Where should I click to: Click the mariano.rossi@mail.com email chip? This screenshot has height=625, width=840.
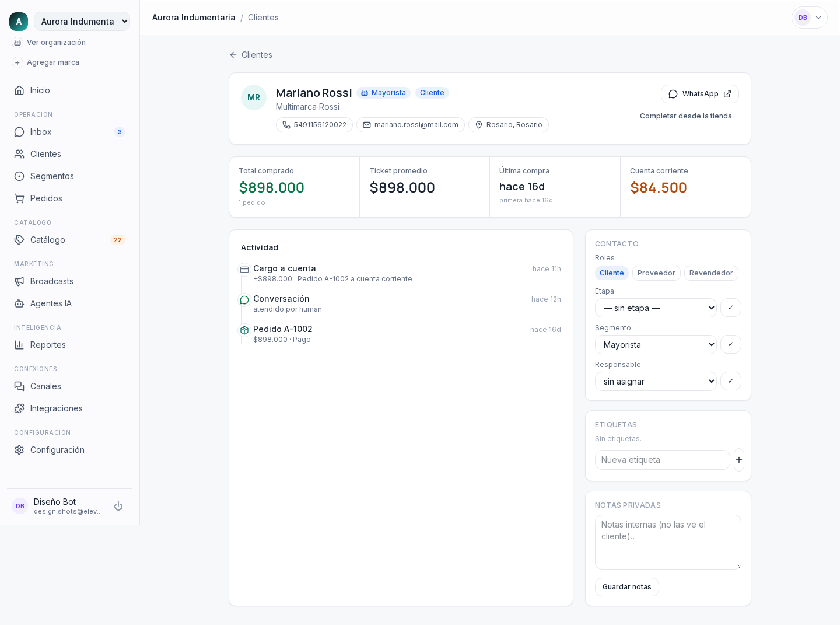pos(411,125)
